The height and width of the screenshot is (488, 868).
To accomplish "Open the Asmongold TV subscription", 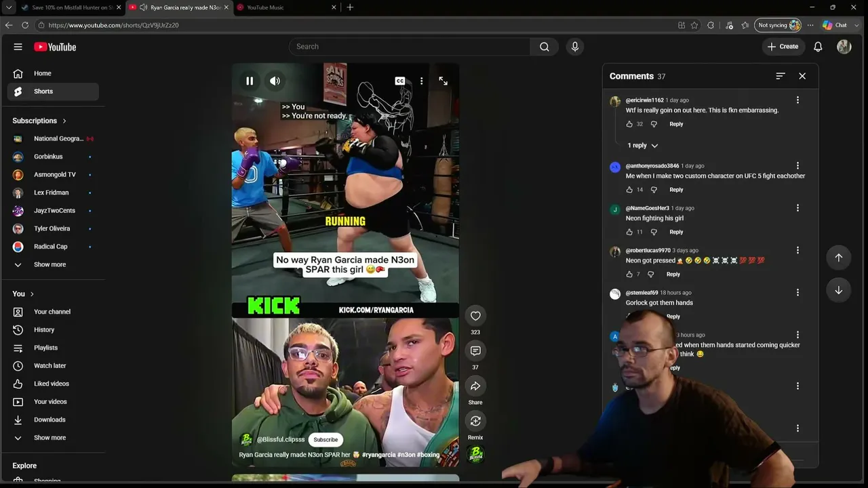I will click(x=56, y=175).
